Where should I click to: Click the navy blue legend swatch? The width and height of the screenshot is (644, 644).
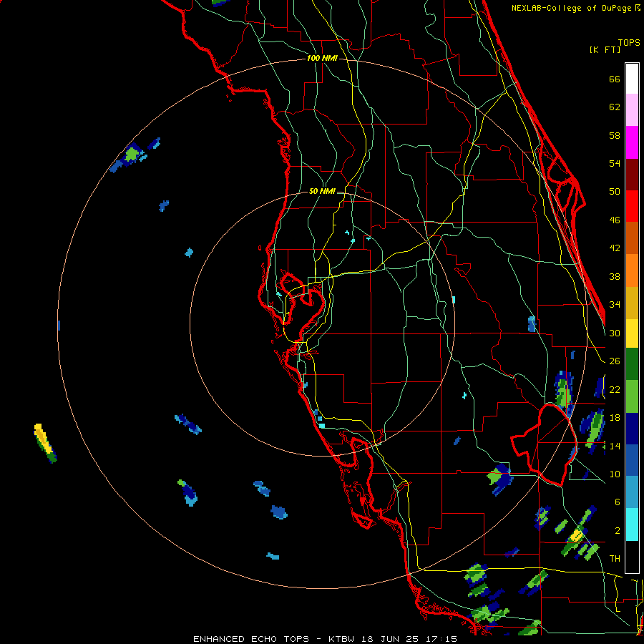pyautogui.click(x=632, y=429)
